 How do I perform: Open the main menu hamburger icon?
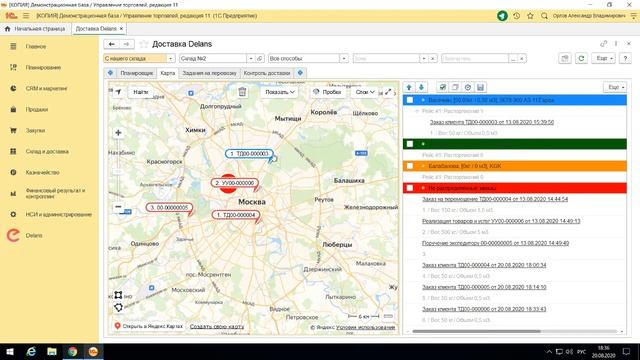pos(26,16)
